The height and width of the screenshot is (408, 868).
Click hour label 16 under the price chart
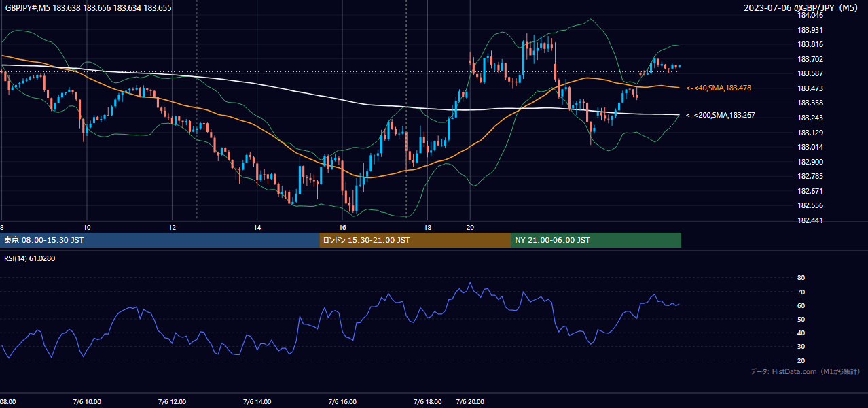[343, 227]
